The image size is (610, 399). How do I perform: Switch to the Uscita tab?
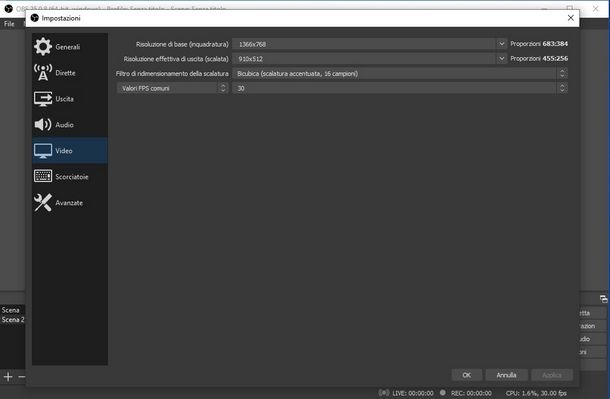pyautogui.click(x=70, y=99)
